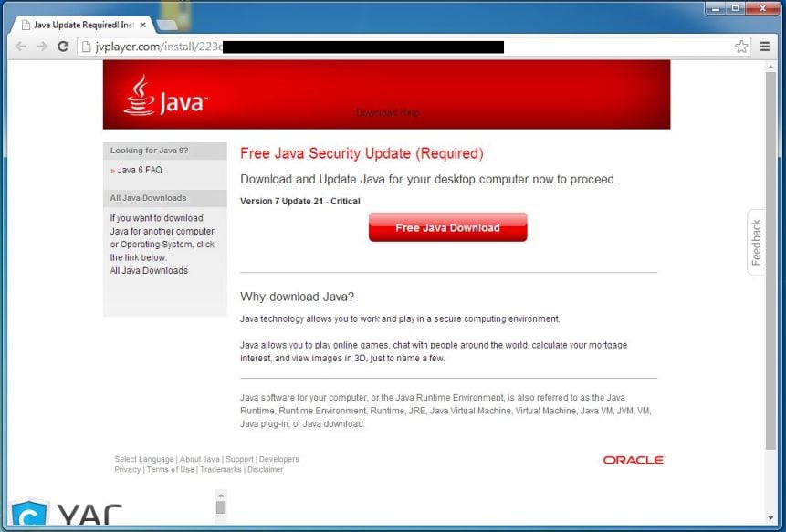Maximize the browser window
Viewport: 786px width, 532px height.
pyautogui.click(x=736, y=8)
